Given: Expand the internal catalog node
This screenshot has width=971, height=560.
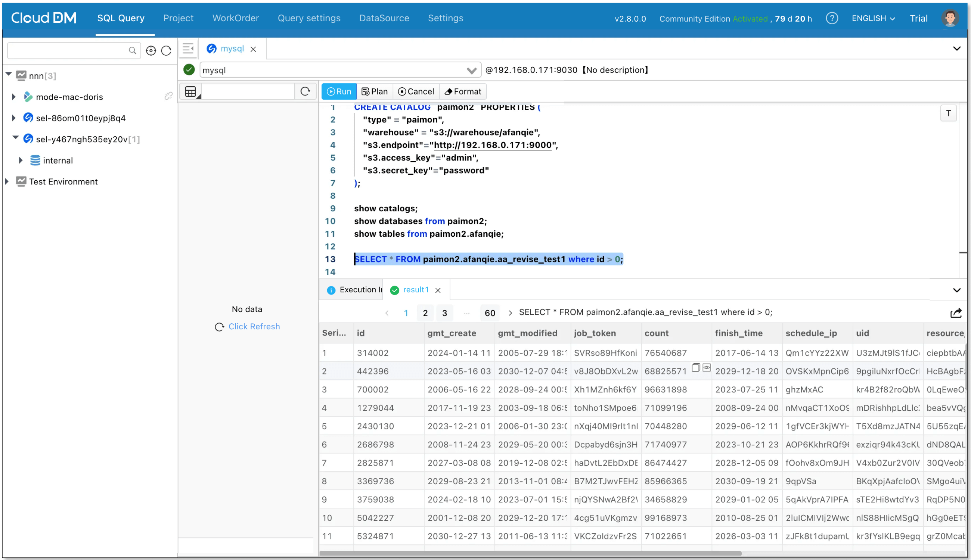Looking at the screenshot, I should click(x=21, y=161).
